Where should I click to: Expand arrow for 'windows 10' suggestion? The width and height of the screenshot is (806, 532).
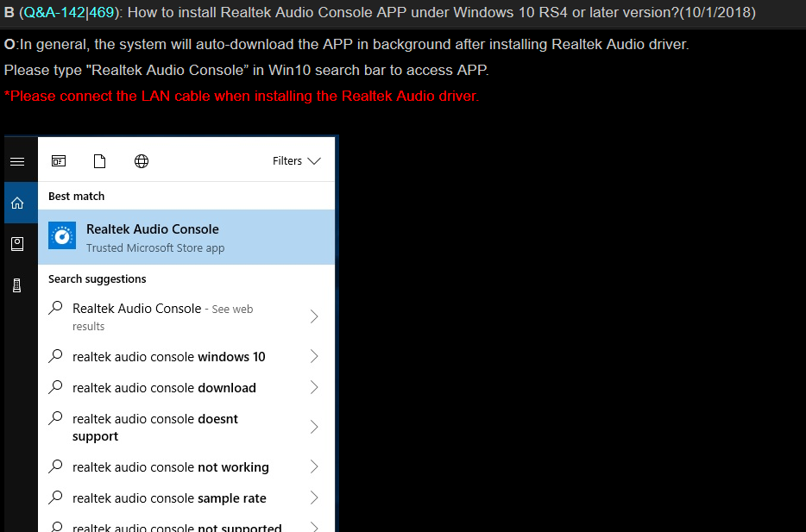[x=315, y=356]
